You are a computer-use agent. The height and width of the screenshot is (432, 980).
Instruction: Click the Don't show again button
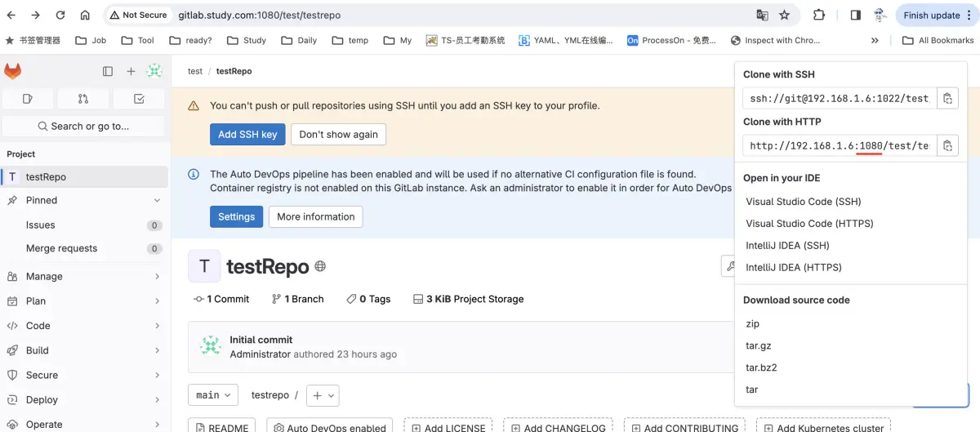(338, 135)
